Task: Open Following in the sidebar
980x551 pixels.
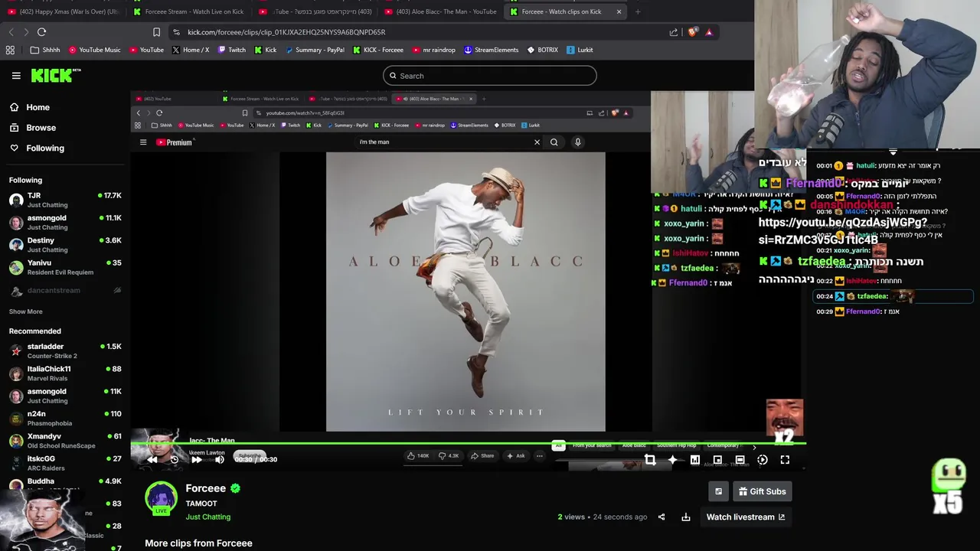Action: (45, 148)
